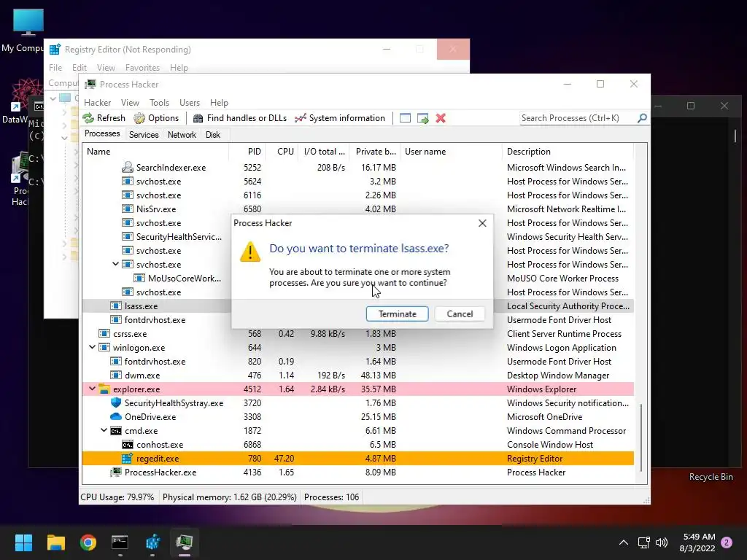Click the find window and thread icon
747x560 pixels.
[x=422, y=118]
